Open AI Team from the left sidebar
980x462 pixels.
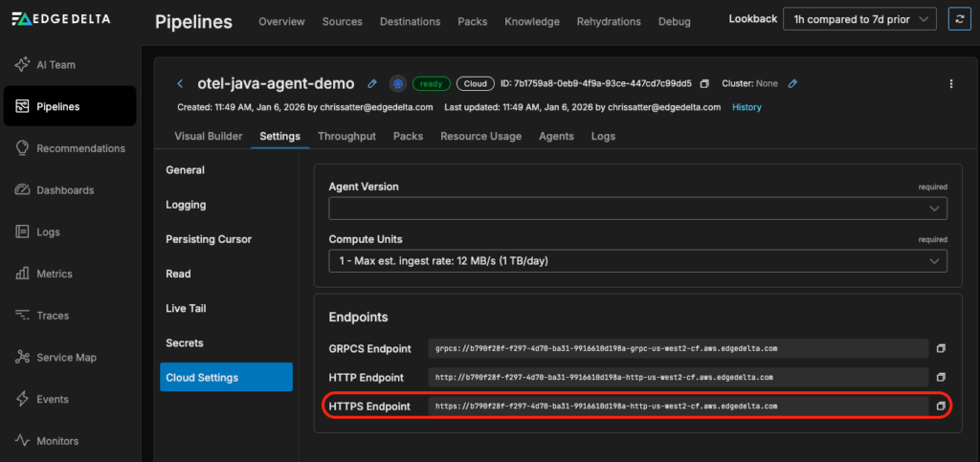pos(56,65)
